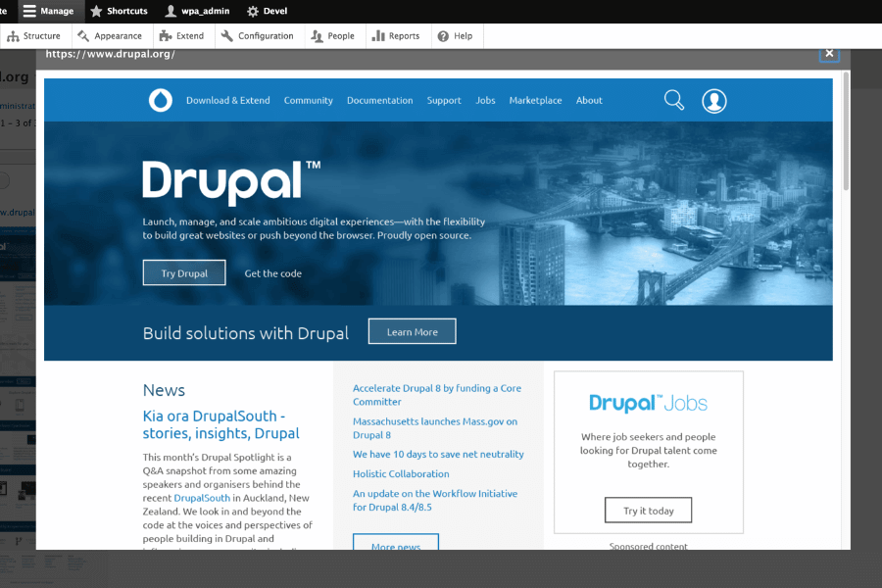The image size is (882, 588).
Task: Open the search magnifier icon
Action: pyautogui.click(x=674, y=100)
